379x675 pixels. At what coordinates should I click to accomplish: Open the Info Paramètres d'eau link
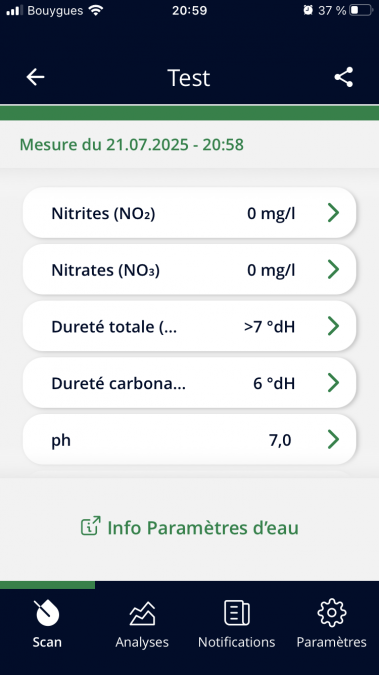pos(190,527)
